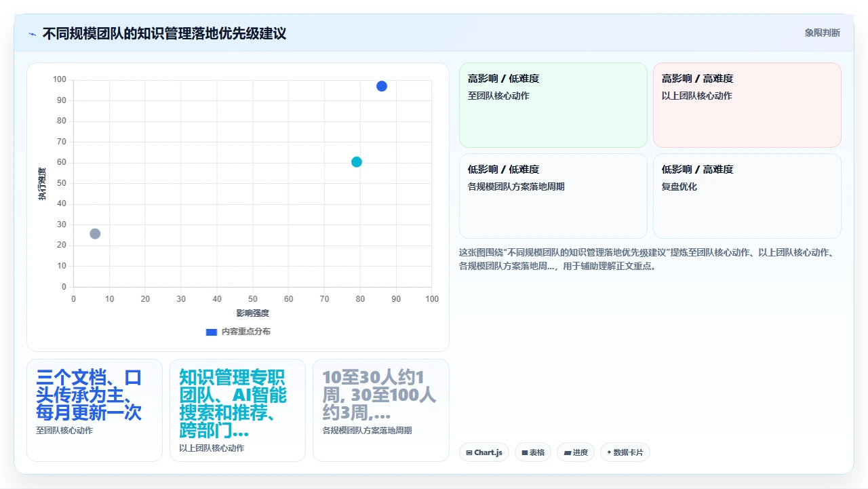Click the blue data point near top
868x489 pixels.
(x=382, y=86)
